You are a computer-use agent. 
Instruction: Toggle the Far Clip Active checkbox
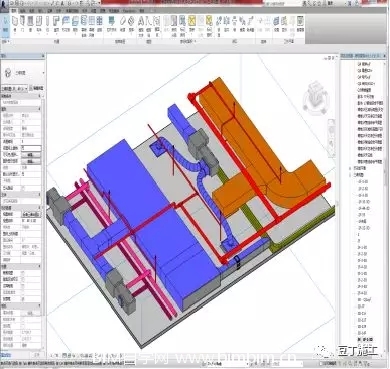23,293
